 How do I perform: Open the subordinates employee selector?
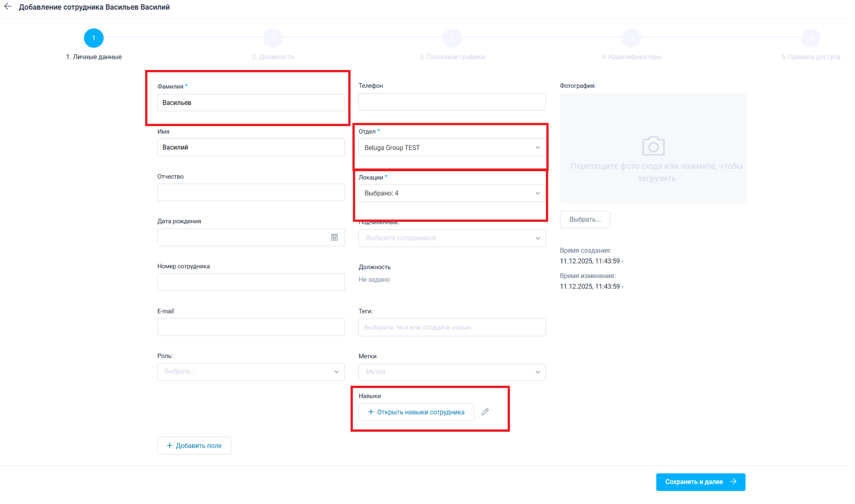(x=451, y=238)
